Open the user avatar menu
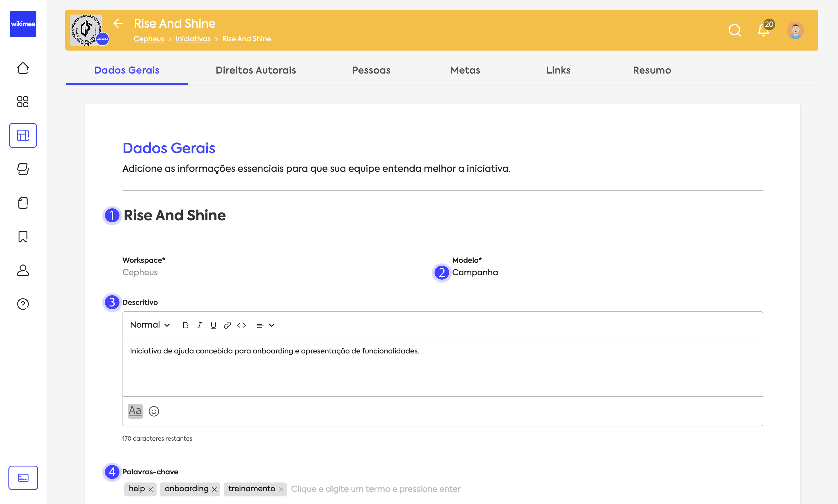 click(795, 30)
